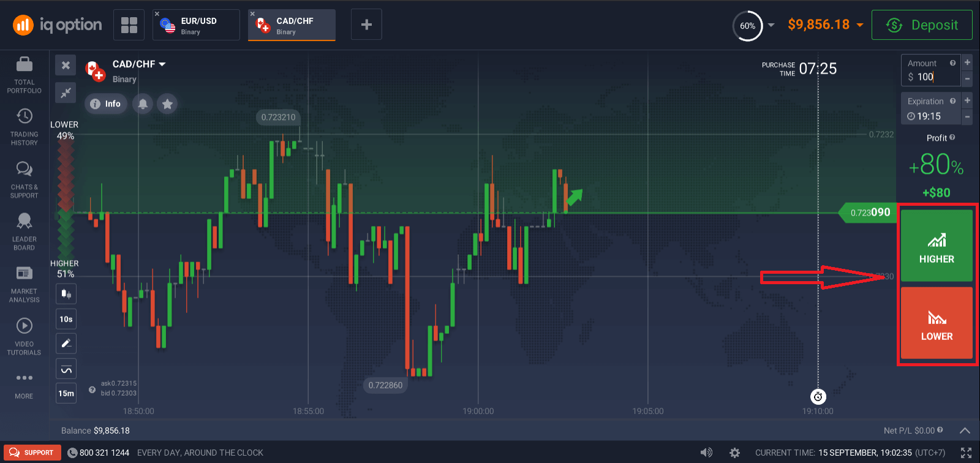
Task: Click the low price label 0.722860
Action: point(386,385)
